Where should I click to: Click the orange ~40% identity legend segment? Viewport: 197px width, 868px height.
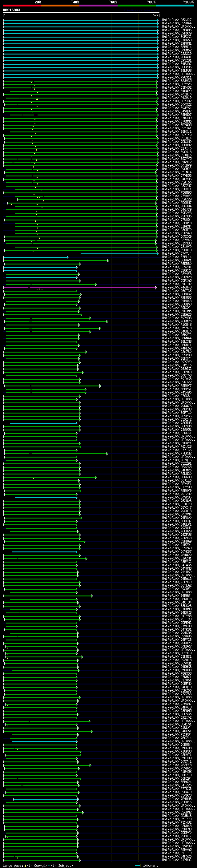click(60, 6)
